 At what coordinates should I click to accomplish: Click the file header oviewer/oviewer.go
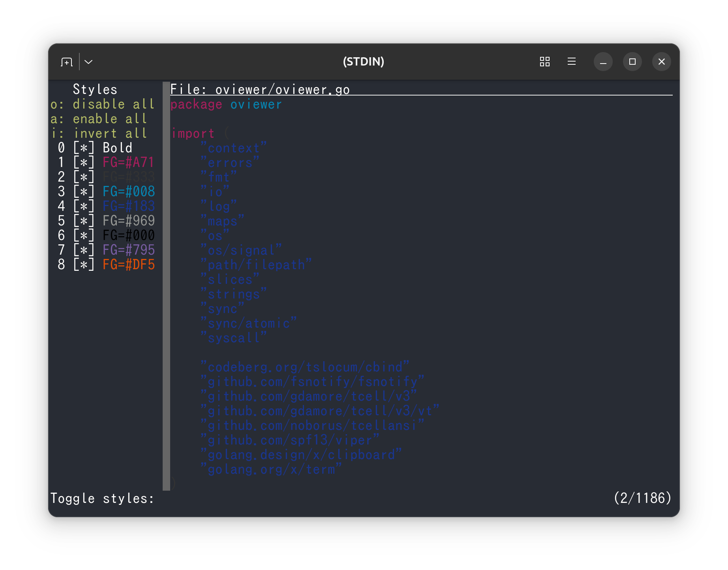(x=260, y=90)
